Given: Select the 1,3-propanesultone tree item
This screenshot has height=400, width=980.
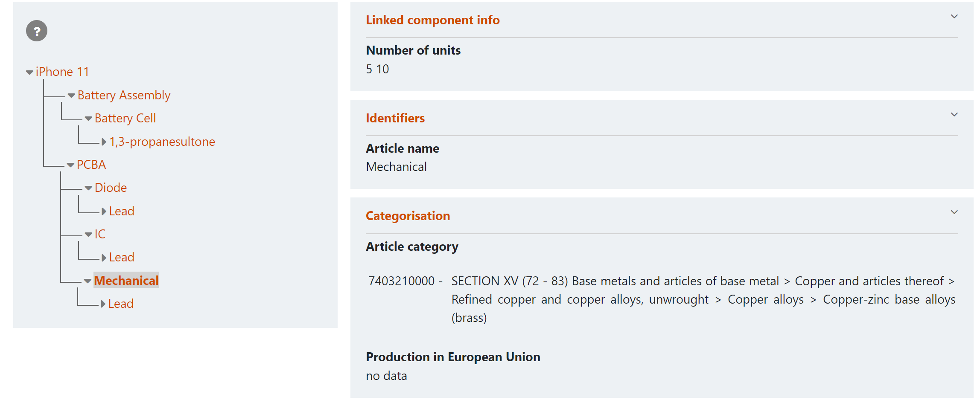Looking at the screenshot, I should (162, 142).
